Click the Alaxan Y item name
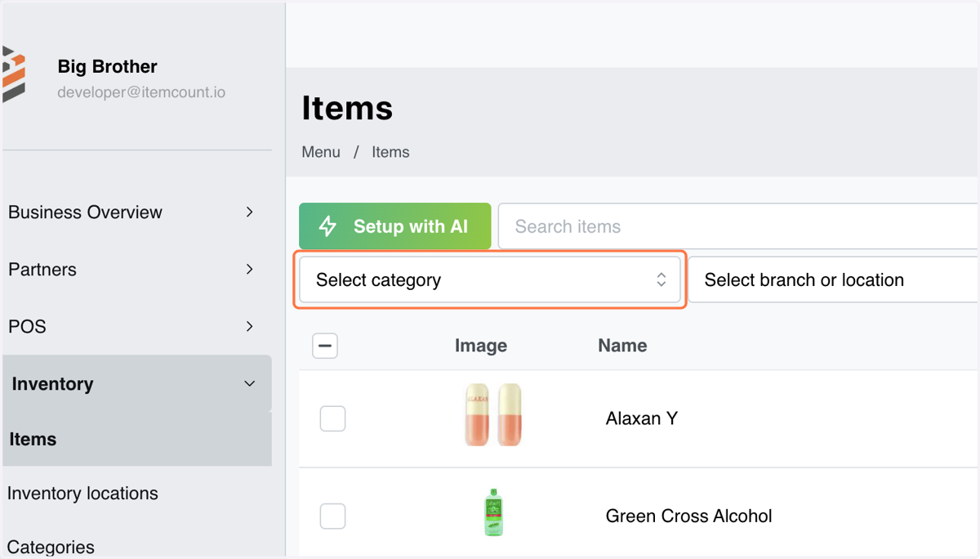This screenshot has height=559, width=980. point(642,418)
